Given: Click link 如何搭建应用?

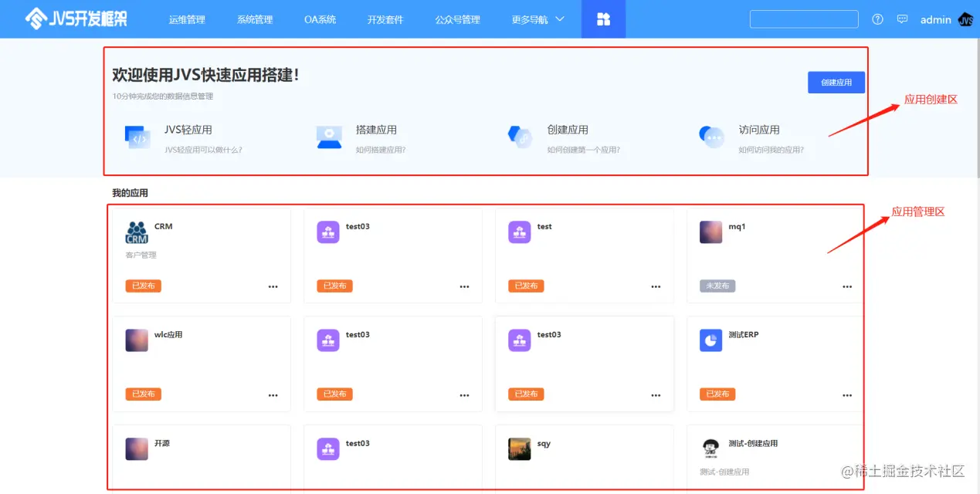Looking at the screenshot, I should click(x=381, y=150).
